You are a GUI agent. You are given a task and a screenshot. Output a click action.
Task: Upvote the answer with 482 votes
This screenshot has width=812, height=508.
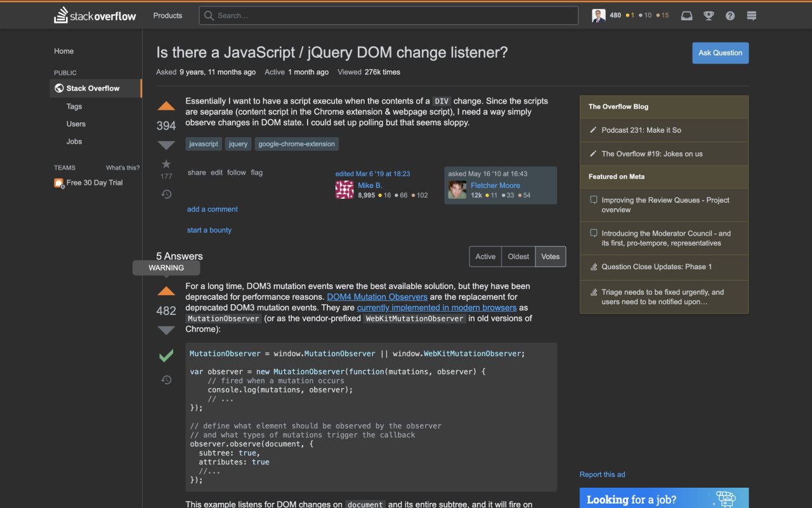click(166, 291)
